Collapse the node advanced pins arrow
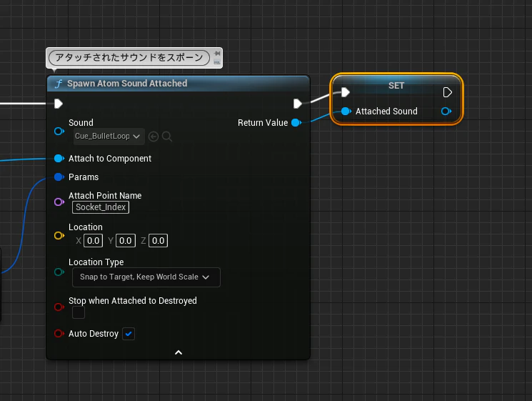 pos(179,352)
